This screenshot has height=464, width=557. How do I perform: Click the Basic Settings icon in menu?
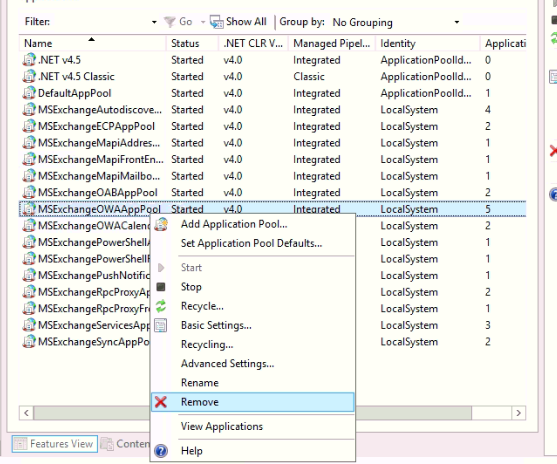[x=161, y=325]
